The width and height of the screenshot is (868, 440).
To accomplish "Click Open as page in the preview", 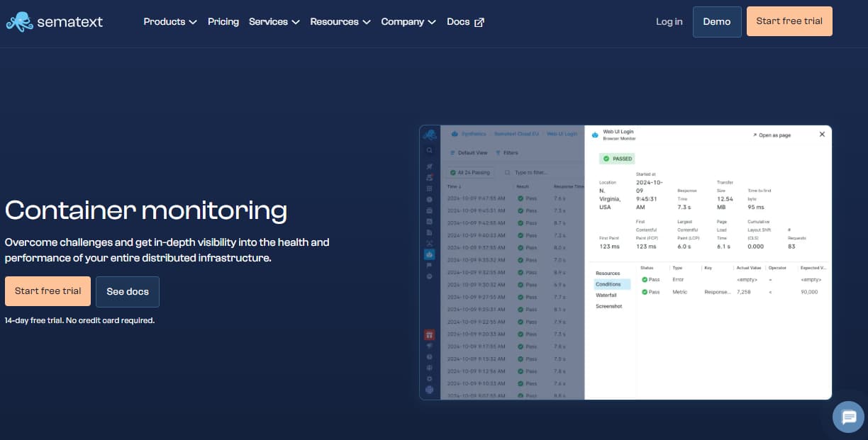I will 772,135.
